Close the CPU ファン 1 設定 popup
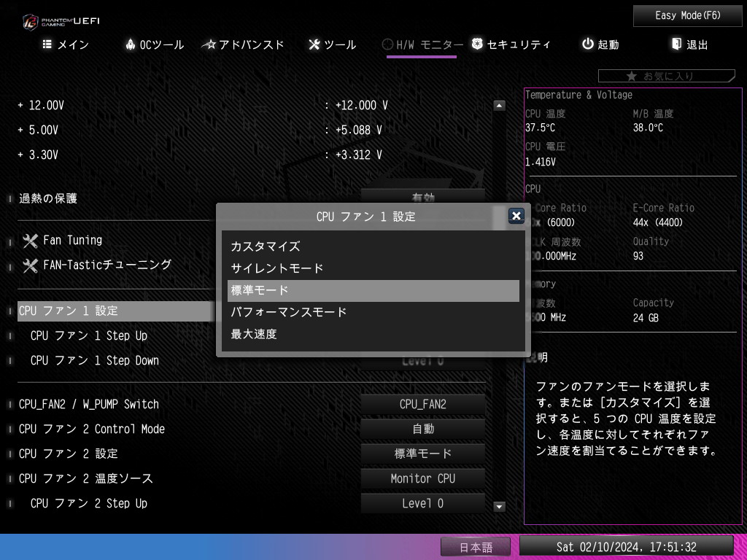The width and height of the screenshot is (747, 560). tap(516, 216)
